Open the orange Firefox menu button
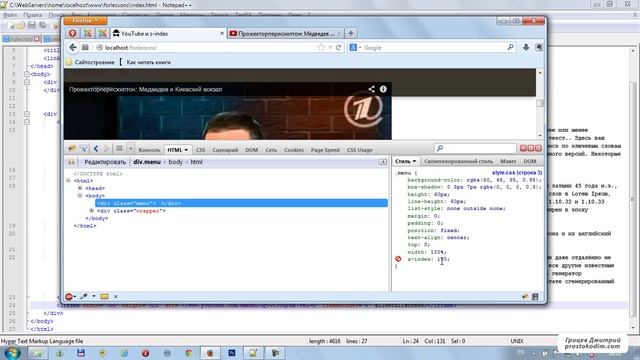This screenshot has height=360, width=640. point(85,20)
